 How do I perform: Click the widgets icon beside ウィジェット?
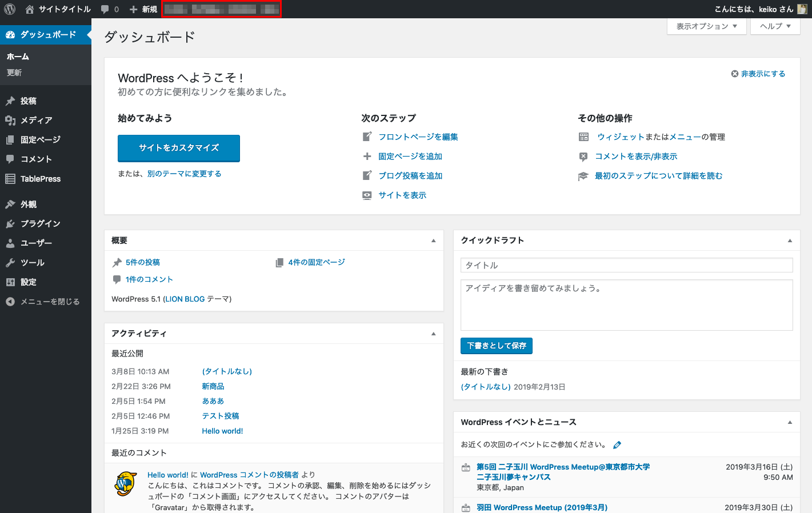point(583,137)
